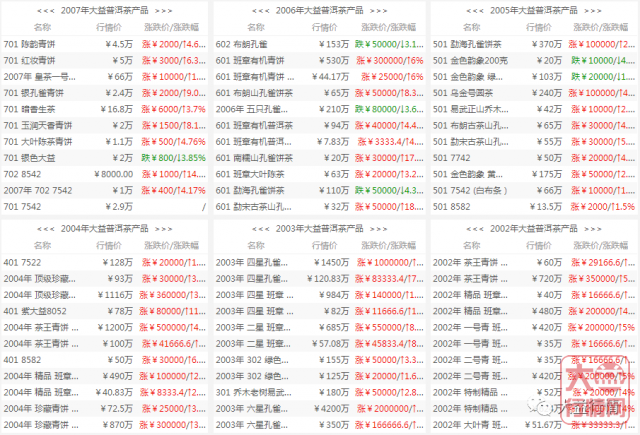Select the row '601 布朗山孔雀饼茶'
This screenshot has height=435, width=640.
pos(319,93)
